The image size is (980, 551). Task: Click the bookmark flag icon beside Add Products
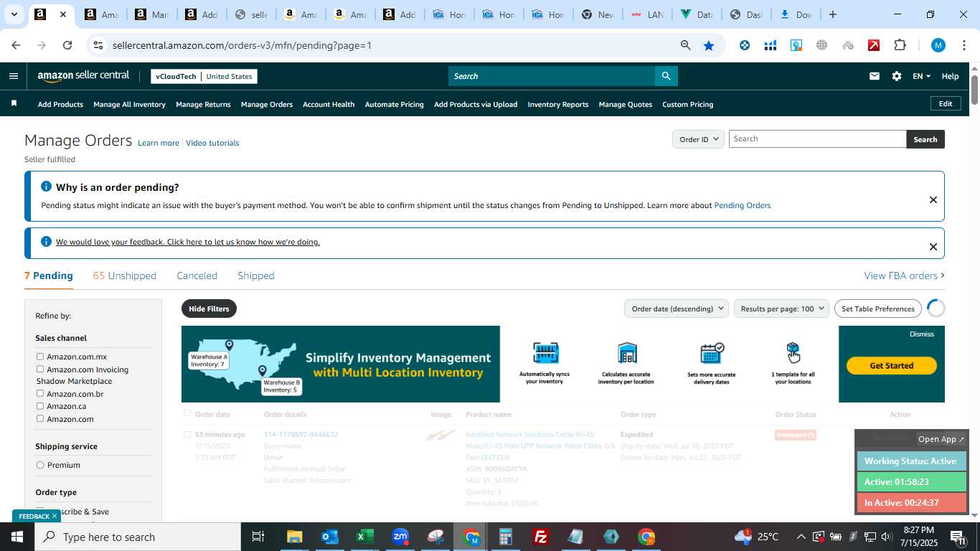[x=14, y=104]
